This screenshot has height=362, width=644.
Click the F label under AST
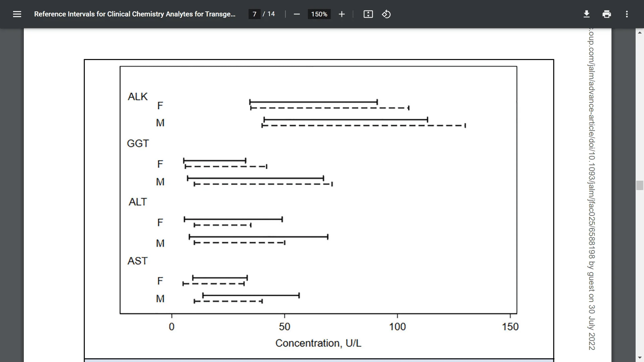click(160, 281)
